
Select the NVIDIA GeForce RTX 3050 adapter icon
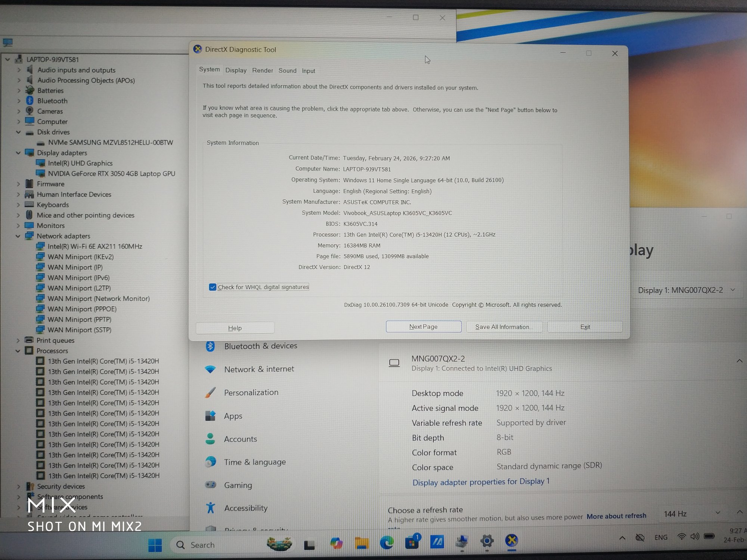point(40,173)
